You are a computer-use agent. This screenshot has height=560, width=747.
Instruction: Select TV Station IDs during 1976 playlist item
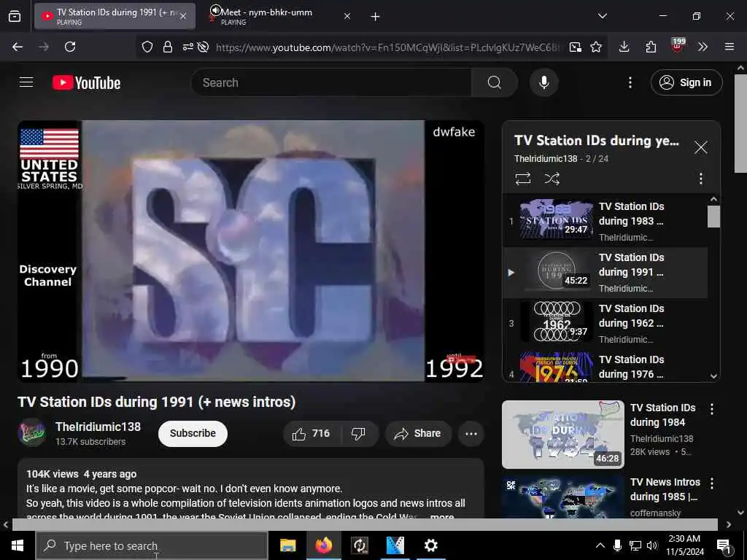[x=605, y=367]
